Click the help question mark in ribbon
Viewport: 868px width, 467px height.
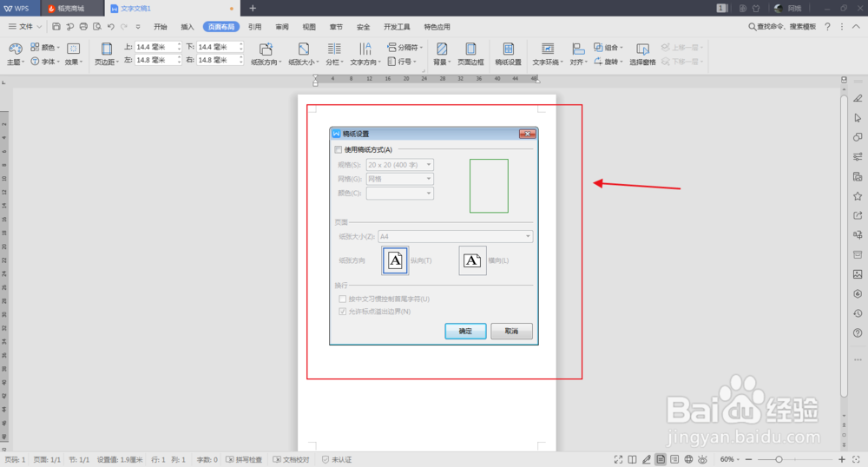tap(827, 27)
